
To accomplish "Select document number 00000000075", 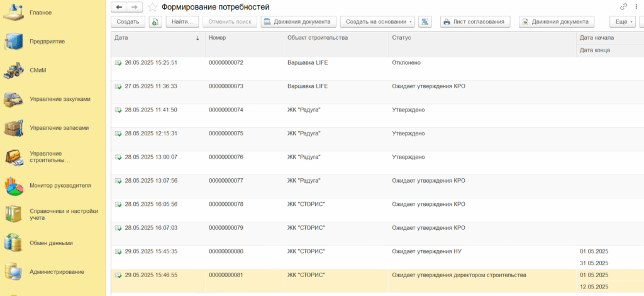I will pos(226,134).
